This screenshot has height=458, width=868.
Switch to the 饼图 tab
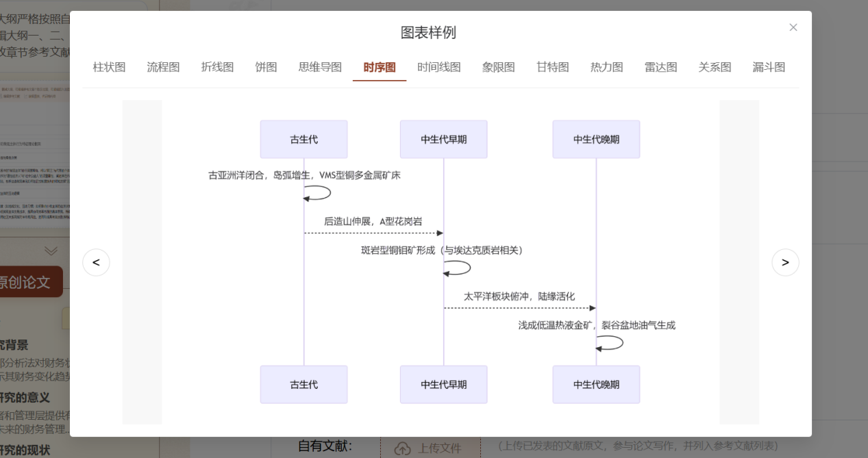coord(266,67)
